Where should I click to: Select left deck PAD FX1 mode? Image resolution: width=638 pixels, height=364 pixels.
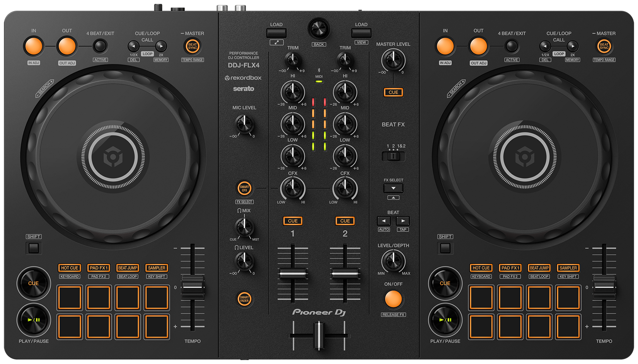(x=99, y=268)
